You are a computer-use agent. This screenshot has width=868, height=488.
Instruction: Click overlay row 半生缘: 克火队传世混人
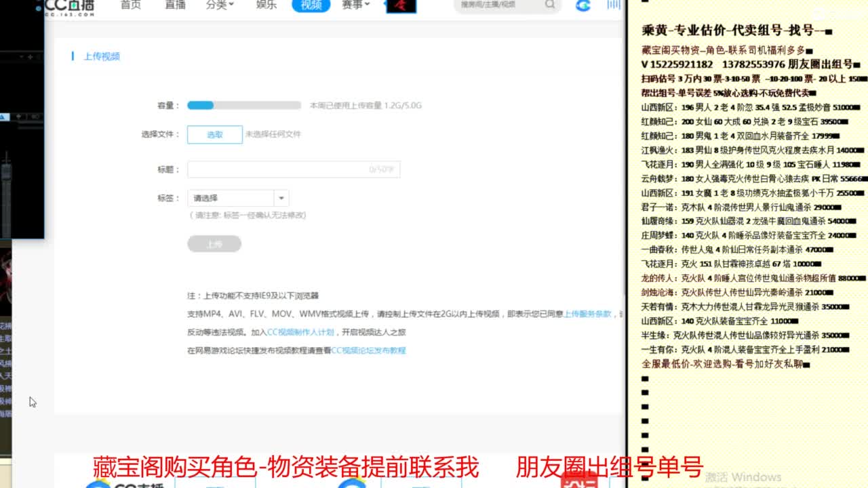point(745,335)
